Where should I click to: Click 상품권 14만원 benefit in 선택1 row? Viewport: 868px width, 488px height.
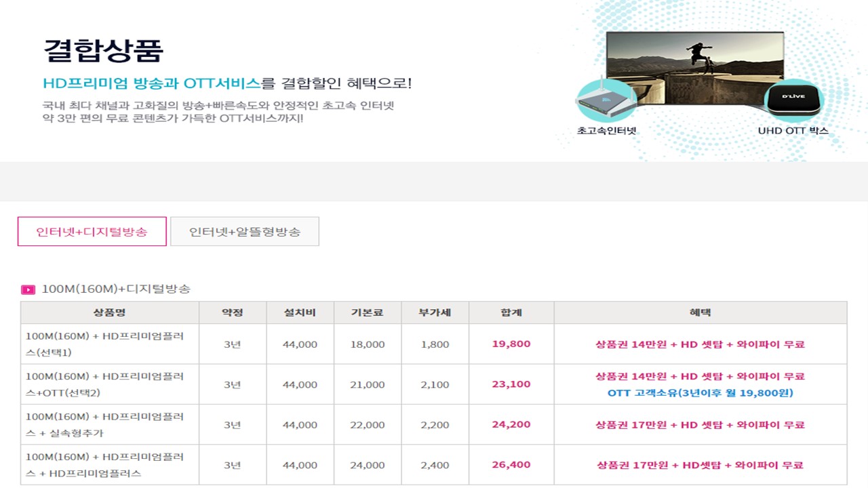pos(701,344)
